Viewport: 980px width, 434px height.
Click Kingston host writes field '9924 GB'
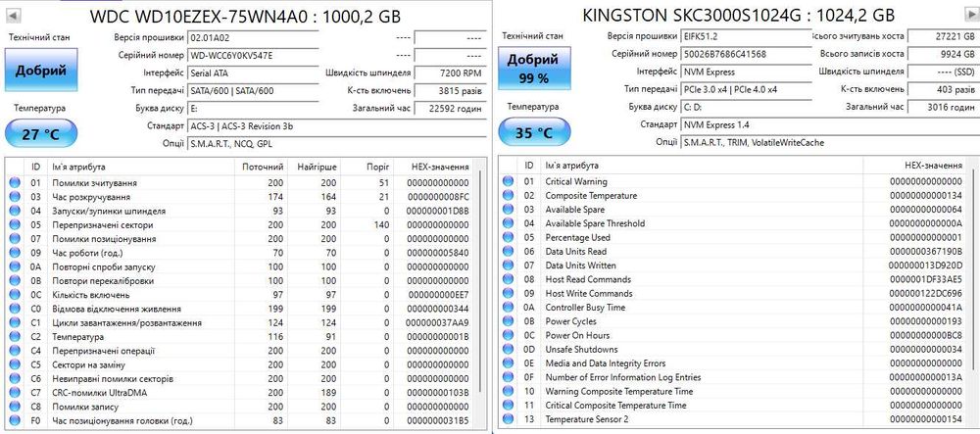943,54
